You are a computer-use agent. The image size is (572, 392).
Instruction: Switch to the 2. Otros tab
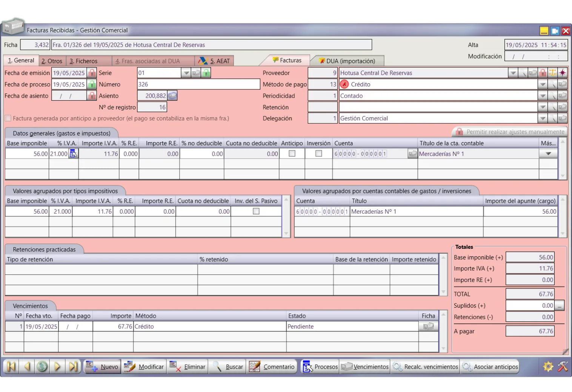click(52, 61)
